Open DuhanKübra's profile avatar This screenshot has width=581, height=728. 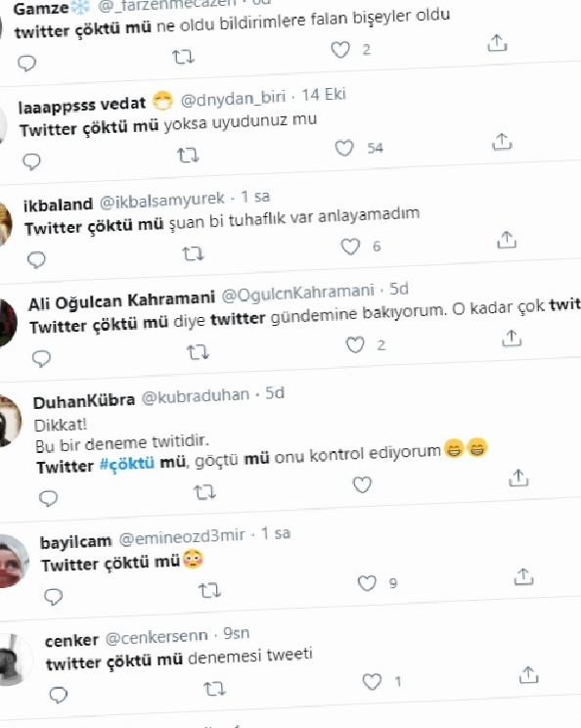pyautogui.click(x=9, y=421)
